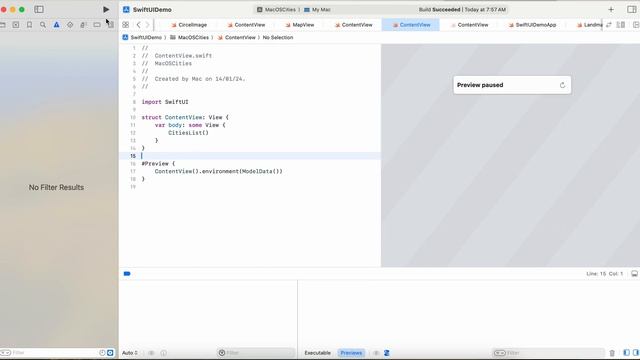Open the related items grid icon

[126, 25]
